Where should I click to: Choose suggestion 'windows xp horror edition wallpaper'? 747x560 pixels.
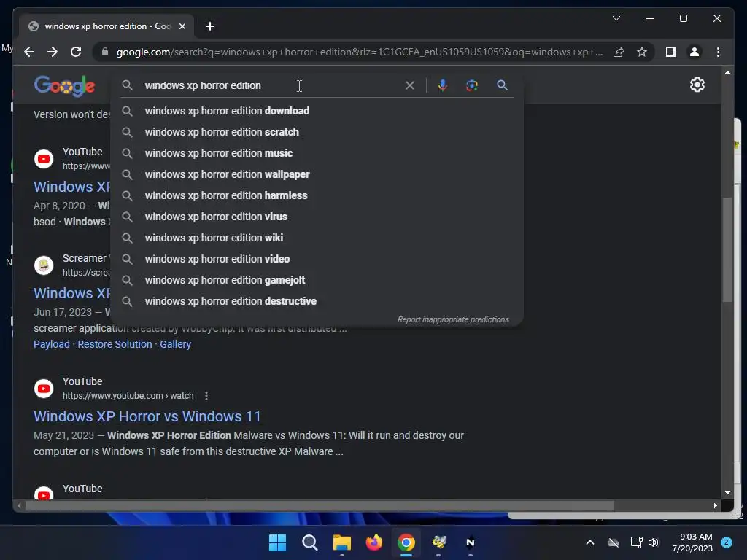[x=317, y=174]
